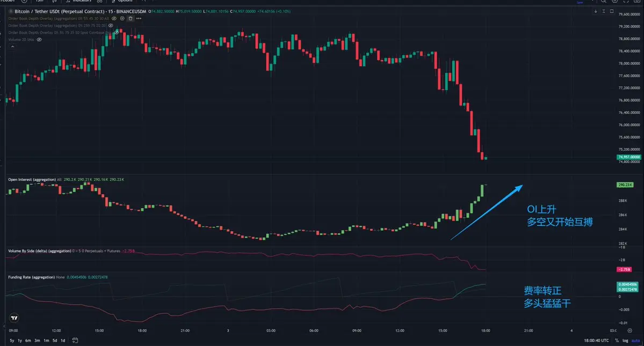The height and width of the screenshot is (346, 644).
Task: Open more options for first Order Book overlay
Action: 139,18
